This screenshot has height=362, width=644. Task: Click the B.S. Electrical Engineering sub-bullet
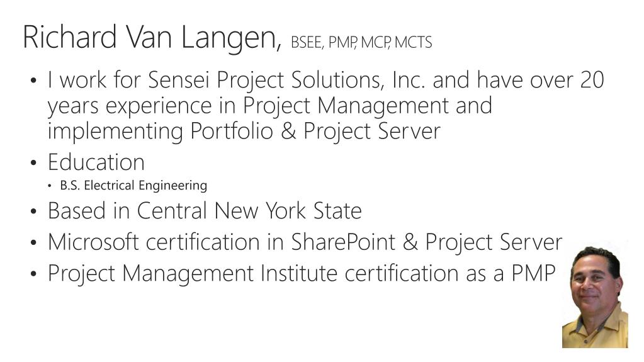133,185
